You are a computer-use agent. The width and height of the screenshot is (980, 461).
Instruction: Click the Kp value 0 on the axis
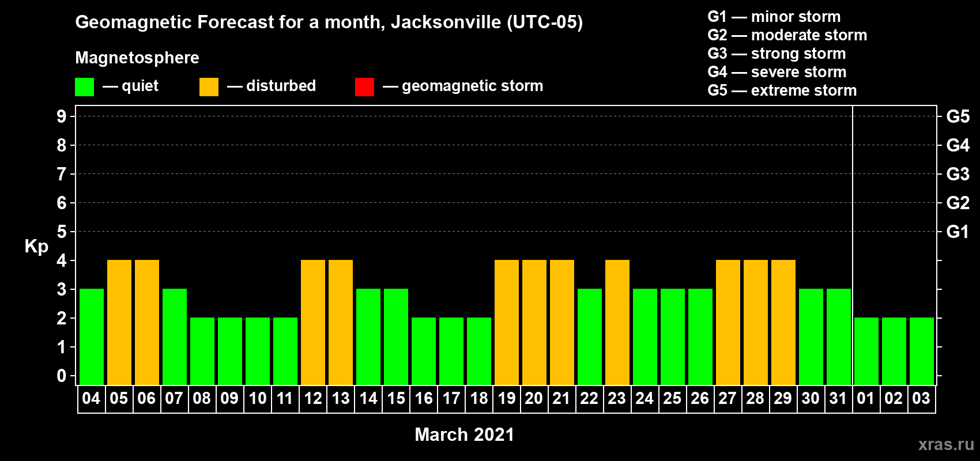[x=62, y=376]
